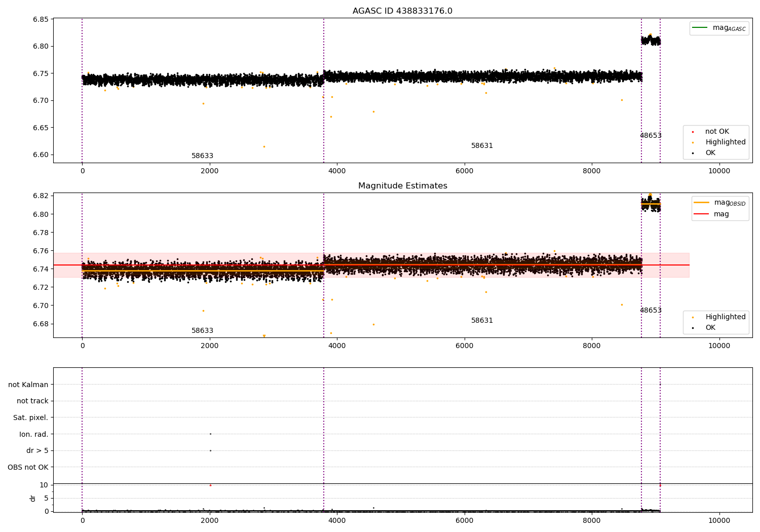Select the 'not OK' legend entry
Image resolution: width=760 pixels, height=532 pixels.
click(717, 132)
